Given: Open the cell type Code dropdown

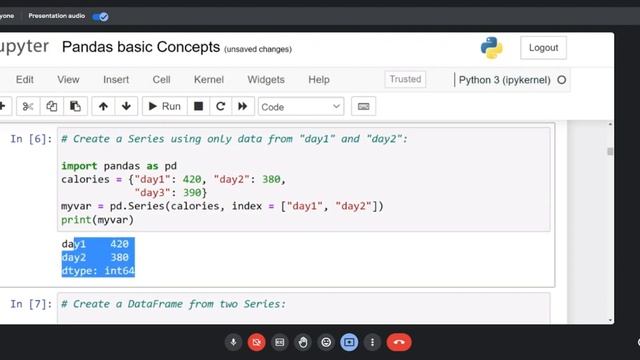Looking at the screenshot, I should tap(301, 107).
